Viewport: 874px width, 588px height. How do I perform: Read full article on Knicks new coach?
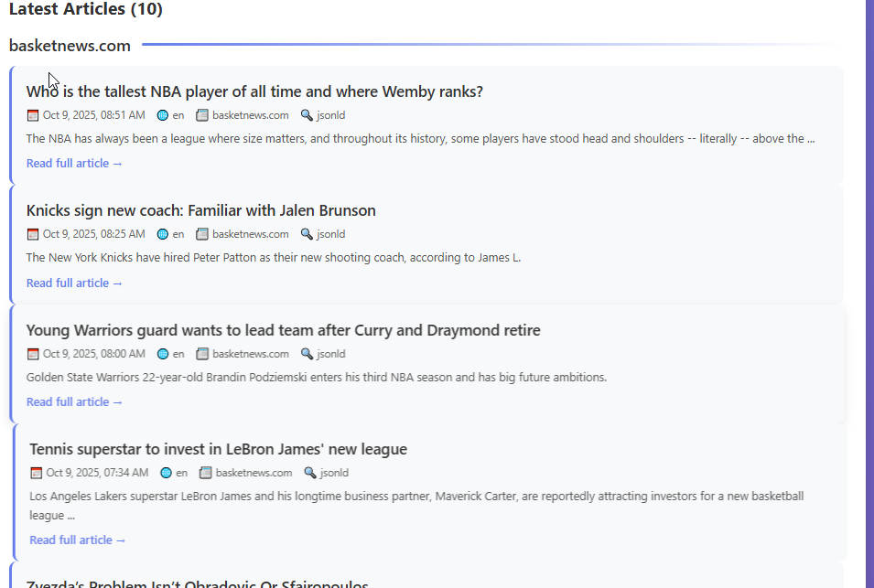(x=74, y=283)
